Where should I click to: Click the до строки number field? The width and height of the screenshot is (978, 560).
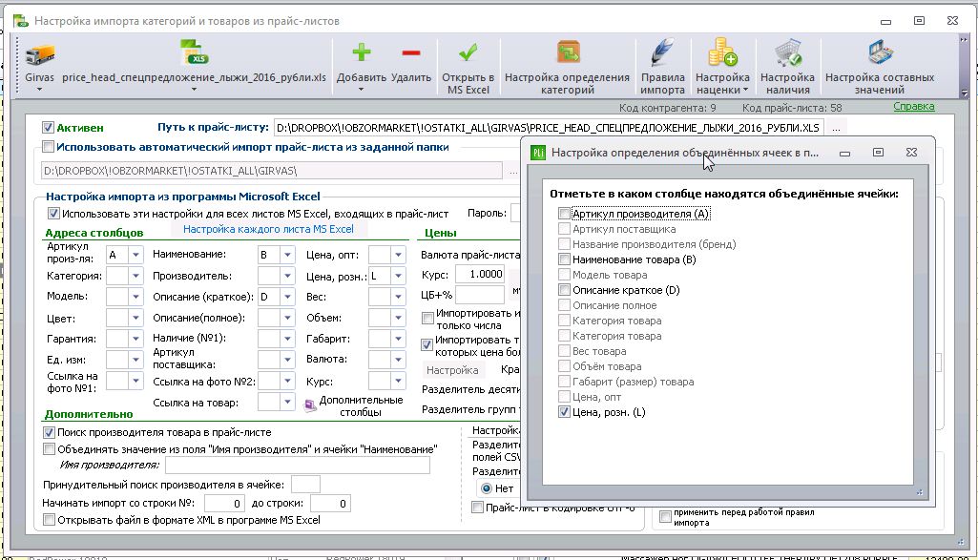pos(330,504)
